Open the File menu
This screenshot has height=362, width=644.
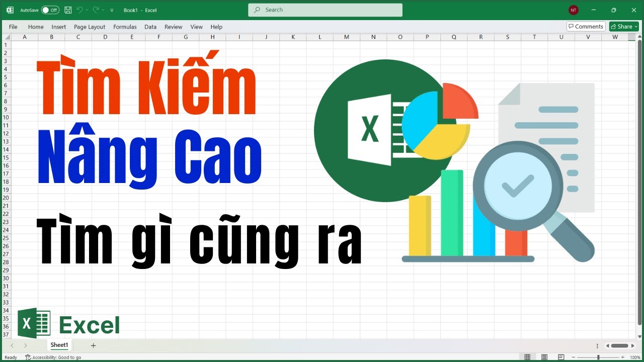coord(13,27)
